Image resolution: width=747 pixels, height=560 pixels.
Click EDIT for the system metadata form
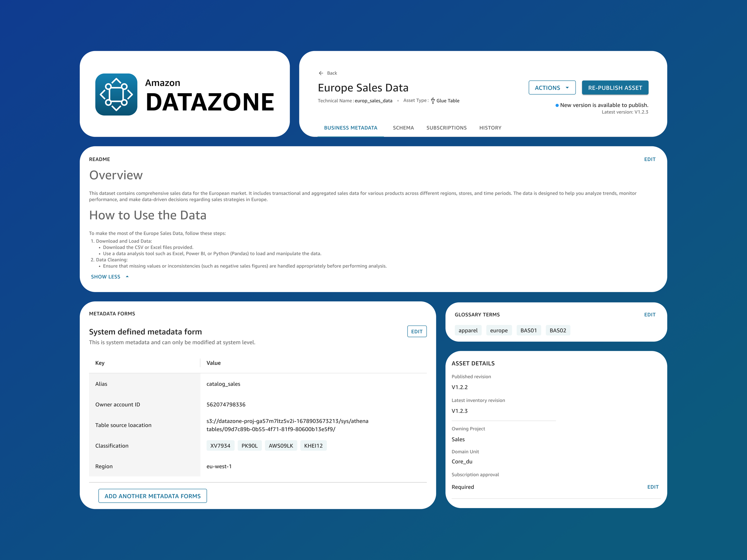tap(417, 332)
